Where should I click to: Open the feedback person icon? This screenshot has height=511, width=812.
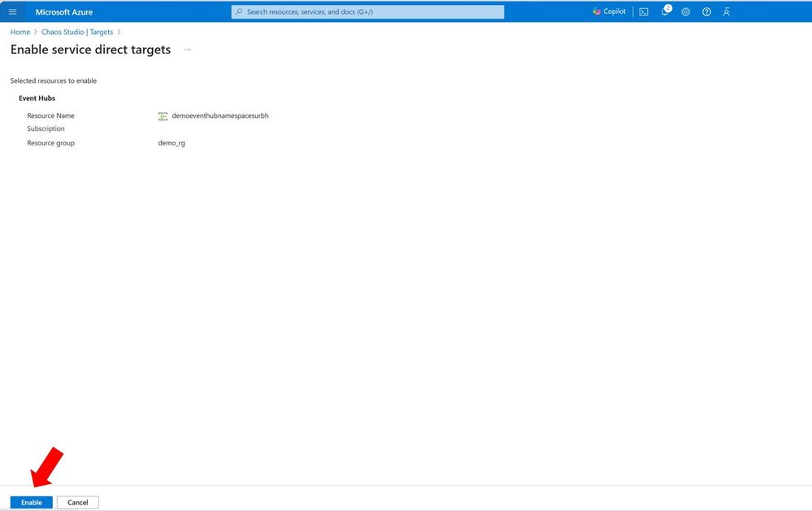[x=727, y=12]
